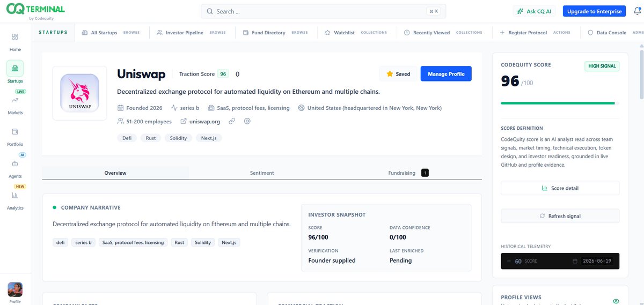The height and width of the screenshot is (305, 644).
Task: Click the 51-200 employees text
Action: coord(149,122)
